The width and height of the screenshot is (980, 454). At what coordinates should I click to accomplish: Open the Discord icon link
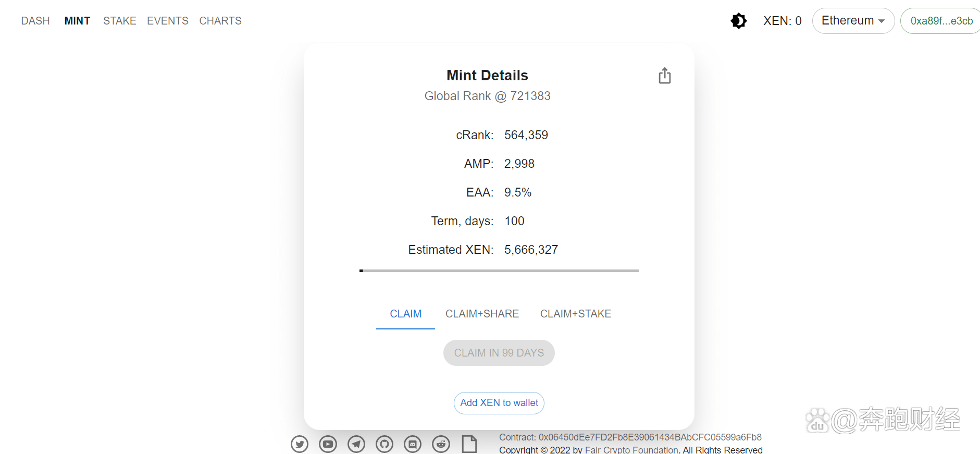click(413, 444)
